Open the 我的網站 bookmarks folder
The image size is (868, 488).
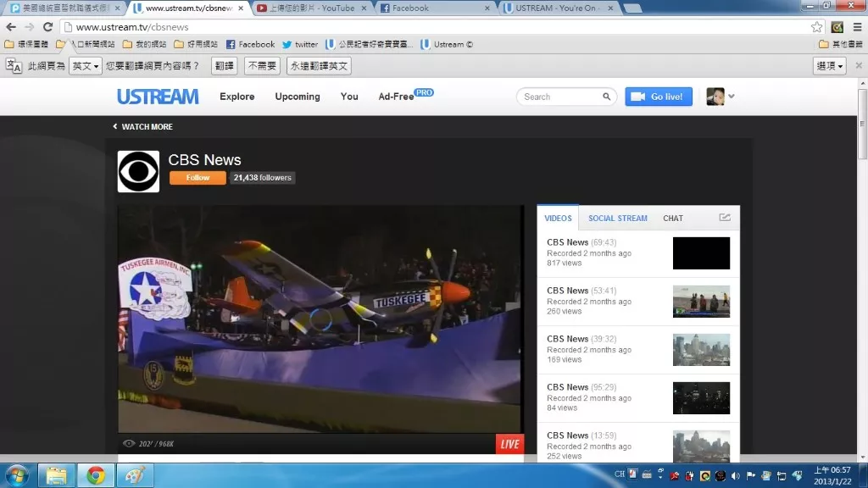click(x=144, y=44)
